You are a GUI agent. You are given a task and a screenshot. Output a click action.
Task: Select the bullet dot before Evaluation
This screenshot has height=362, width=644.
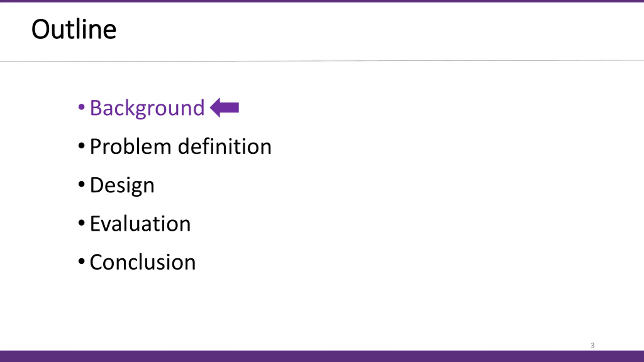[81, 223]
